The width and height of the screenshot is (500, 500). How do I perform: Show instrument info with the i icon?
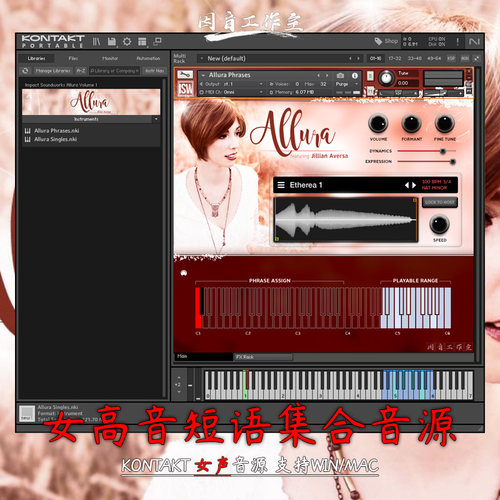coord(355,75)
